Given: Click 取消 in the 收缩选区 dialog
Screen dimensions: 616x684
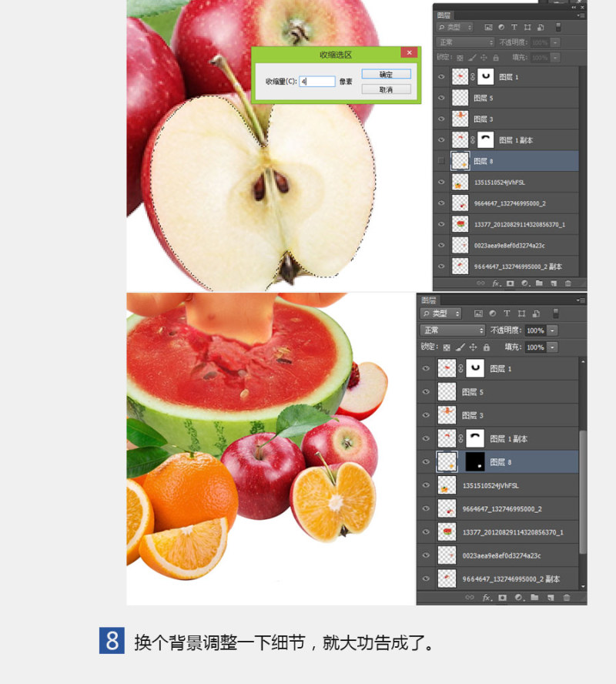Looking at the screenshot, I should click(386, 89).
